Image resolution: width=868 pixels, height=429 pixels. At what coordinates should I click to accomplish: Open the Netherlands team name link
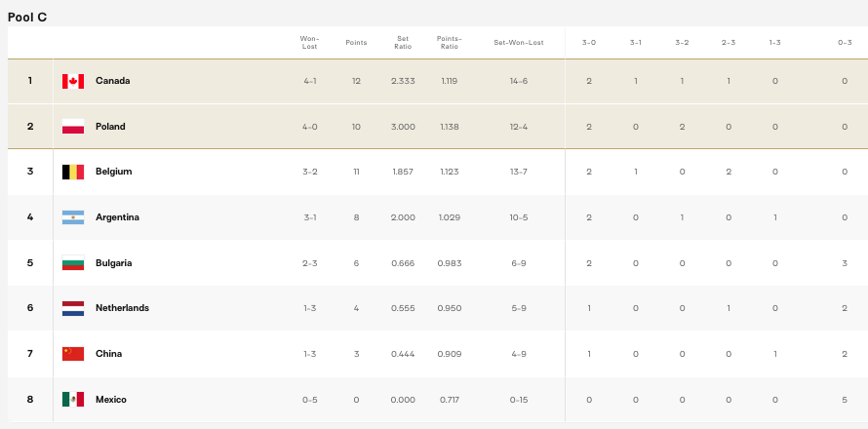point(122,308)
